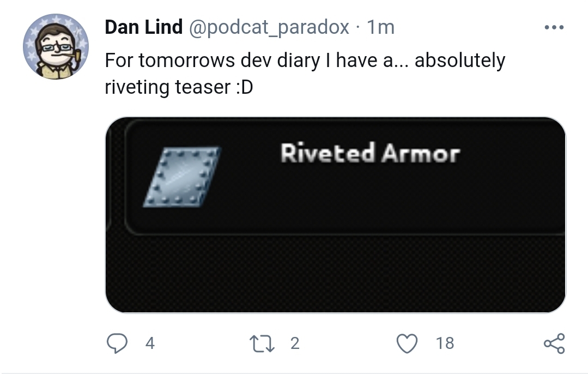588x374 pixels.
Task: Open the share icon for this tweet
Action: [x=554, y=343]
